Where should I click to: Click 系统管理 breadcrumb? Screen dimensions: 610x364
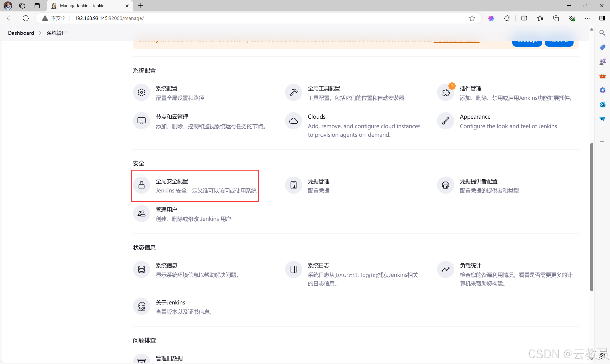pyautogui.click(x=57, y=33)
